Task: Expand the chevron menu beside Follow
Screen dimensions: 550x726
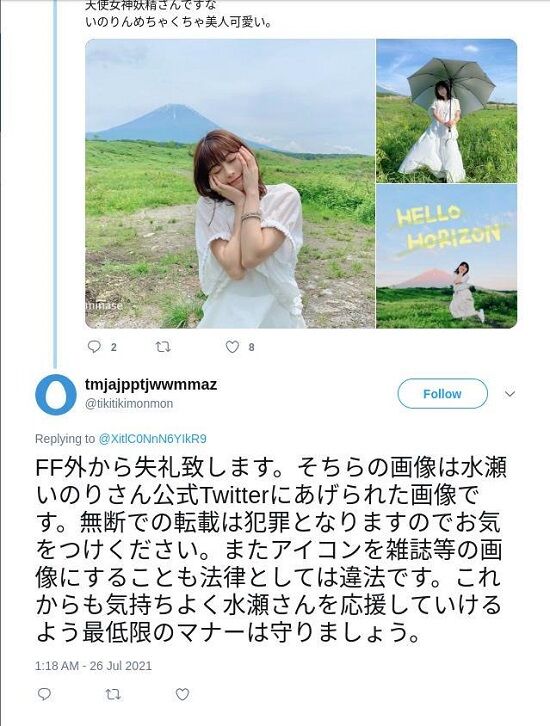Action: tap(510, 394)
